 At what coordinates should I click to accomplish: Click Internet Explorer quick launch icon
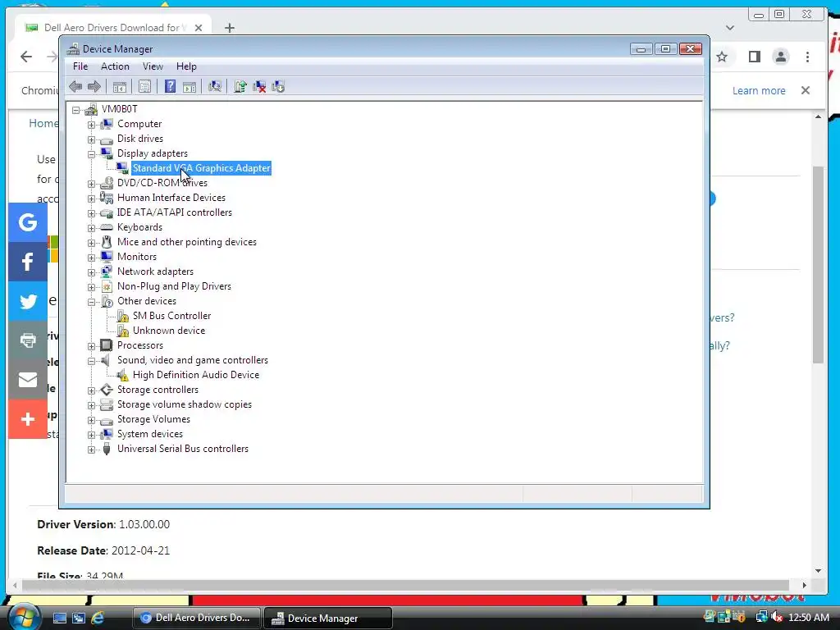[98, 618]
